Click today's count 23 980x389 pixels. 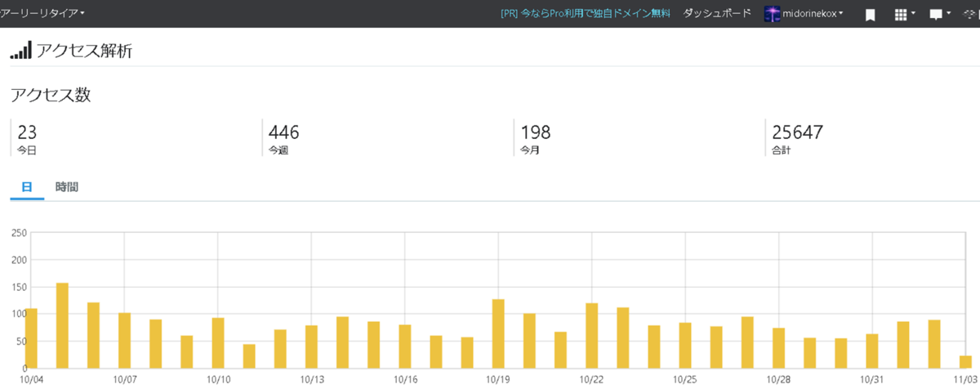27,132
